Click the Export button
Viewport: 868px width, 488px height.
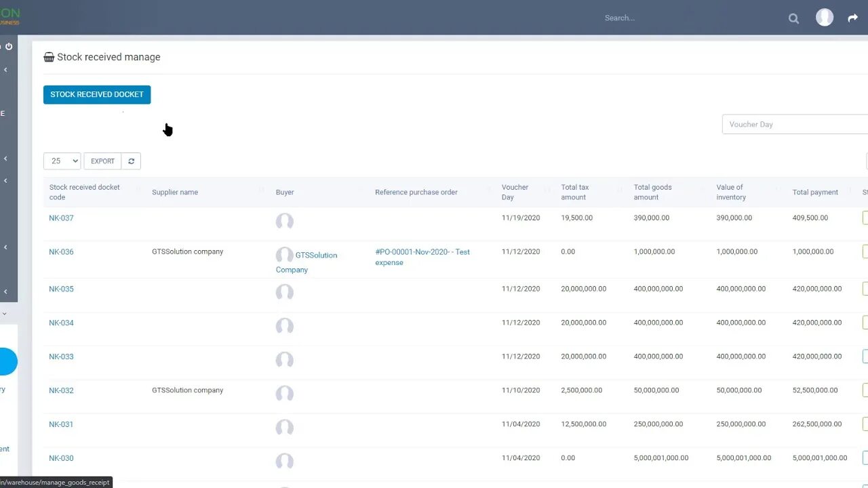[102, 161]
